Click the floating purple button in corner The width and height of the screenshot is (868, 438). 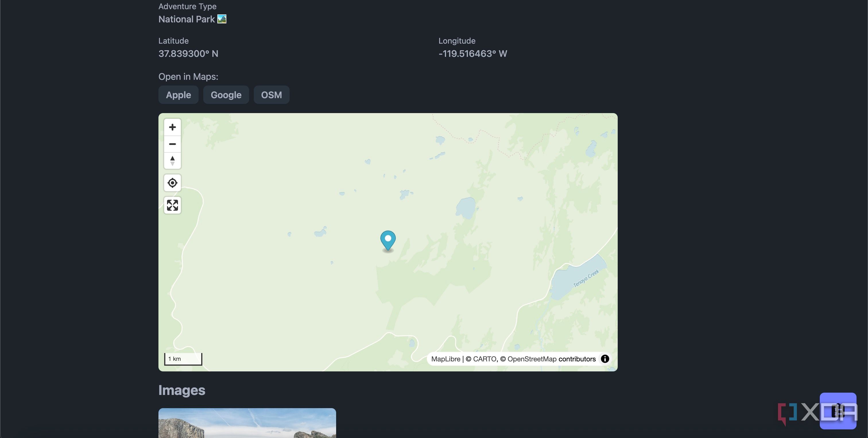pos(838,411)
